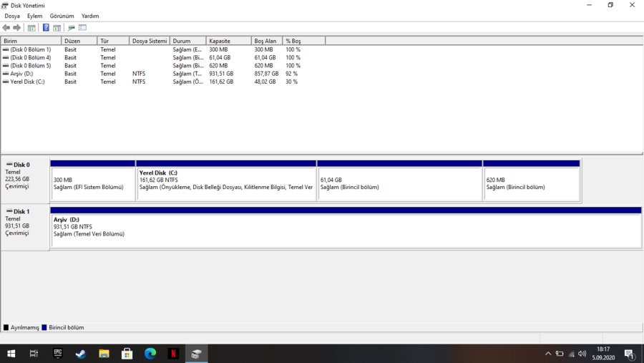This screenshot has width=644, height=363.
Task: Launch Steam from the taskbar
Action: [80, 354]
